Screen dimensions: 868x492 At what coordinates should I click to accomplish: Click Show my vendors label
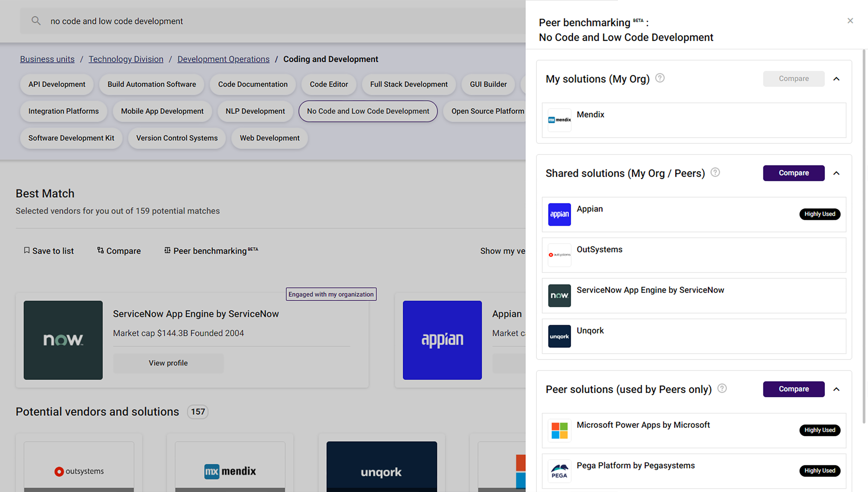[x=503, y=251]
